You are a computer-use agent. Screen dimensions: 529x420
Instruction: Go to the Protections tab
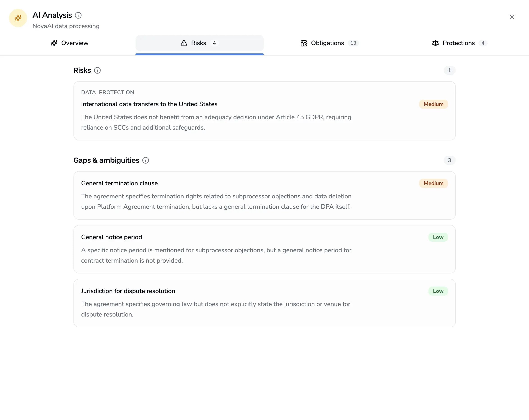click(x=459, y=43)
